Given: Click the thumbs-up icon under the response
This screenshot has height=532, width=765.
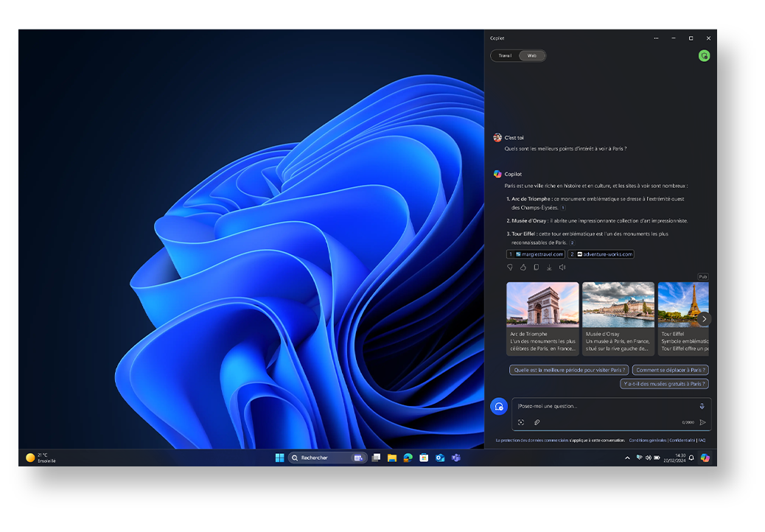Looking at the screenshot, I should (523, 267).
